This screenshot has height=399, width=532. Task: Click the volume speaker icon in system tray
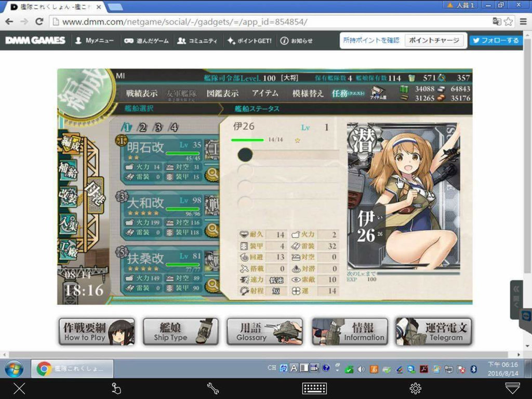(x=361, y=369)
